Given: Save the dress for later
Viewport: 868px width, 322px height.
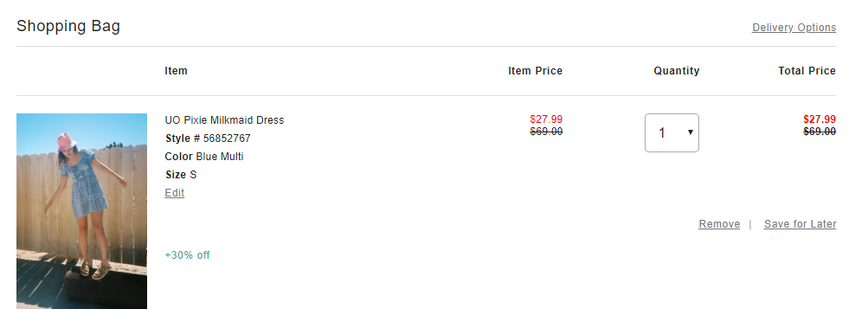Looking at the screenshot, I should [800, 224].
